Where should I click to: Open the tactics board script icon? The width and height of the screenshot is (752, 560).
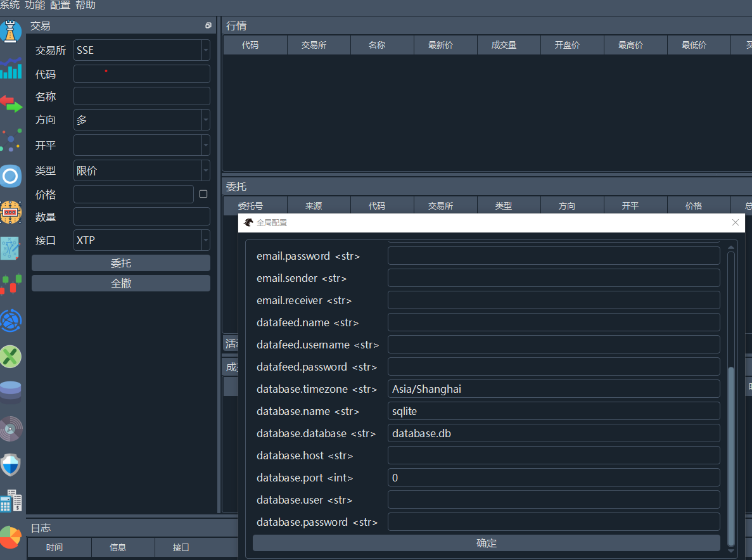pyautogui.click(x=11, y=248)
